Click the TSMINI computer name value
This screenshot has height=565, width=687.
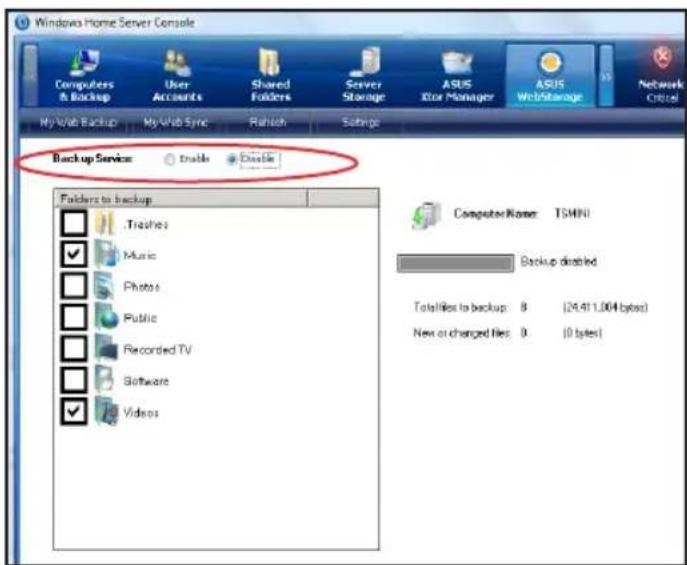[x=572, y=214]
